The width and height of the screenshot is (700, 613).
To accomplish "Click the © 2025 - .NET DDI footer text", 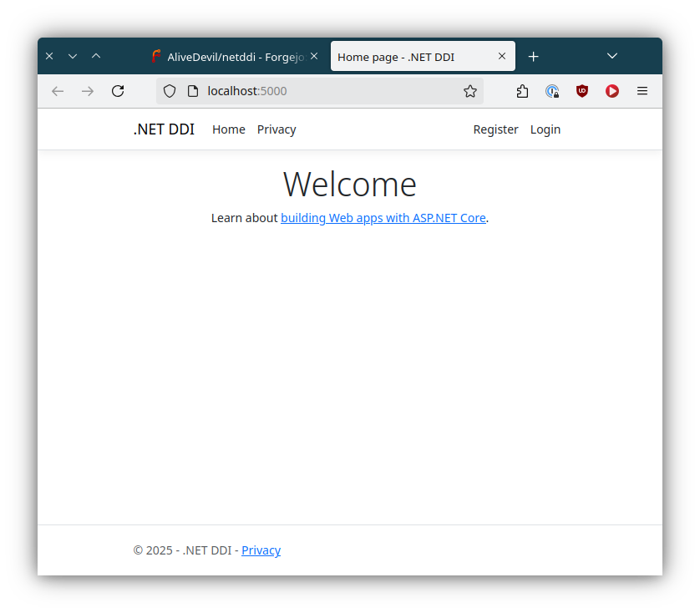I will point(182,550).
